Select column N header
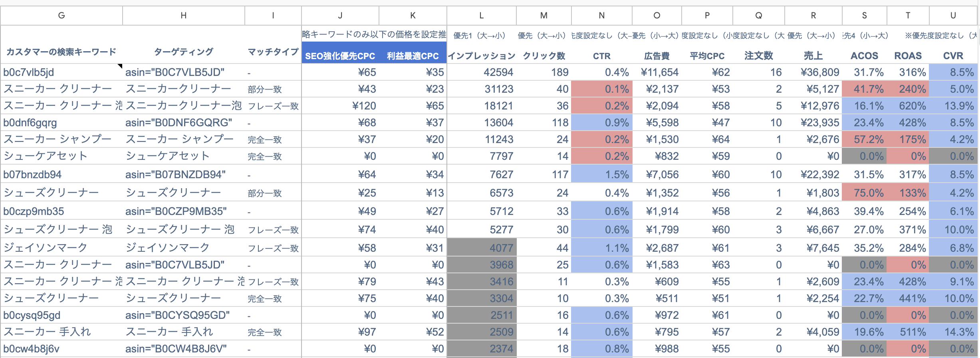Image resolution: width=980 pixels, height=358 pixels. tap(602, 16)
